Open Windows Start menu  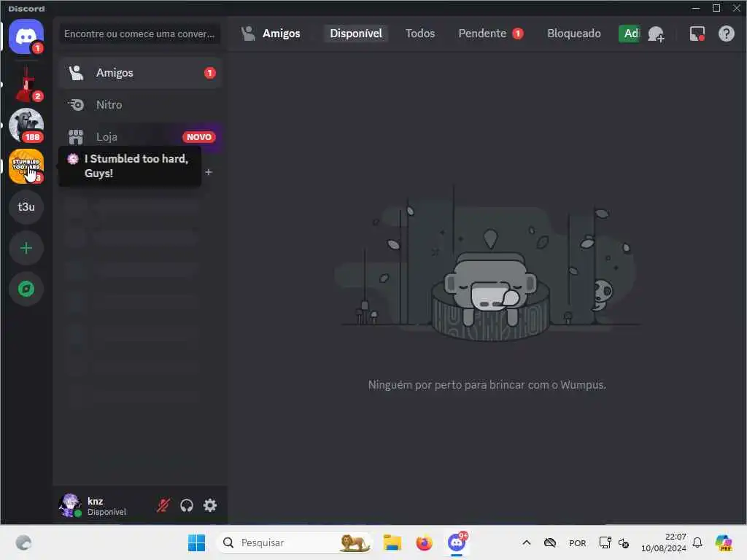tap(196, 542)
